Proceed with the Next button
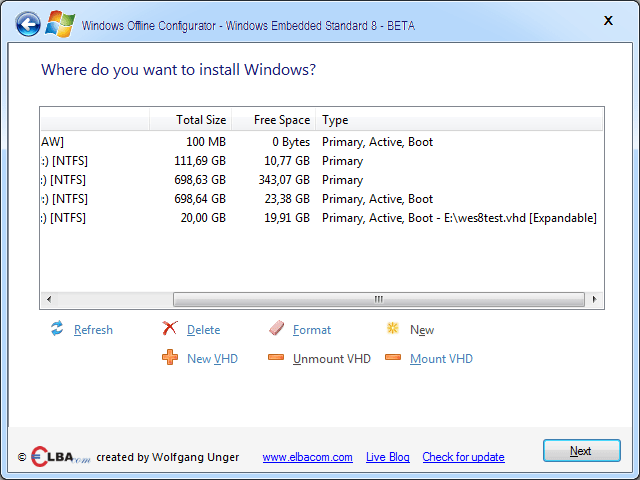 (x=582, y=451)
